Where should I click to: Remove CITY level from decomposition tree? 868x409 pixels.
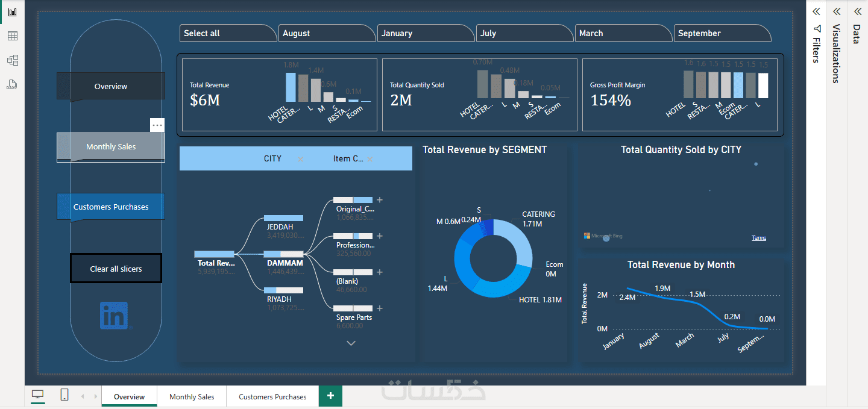pos(301,159)
